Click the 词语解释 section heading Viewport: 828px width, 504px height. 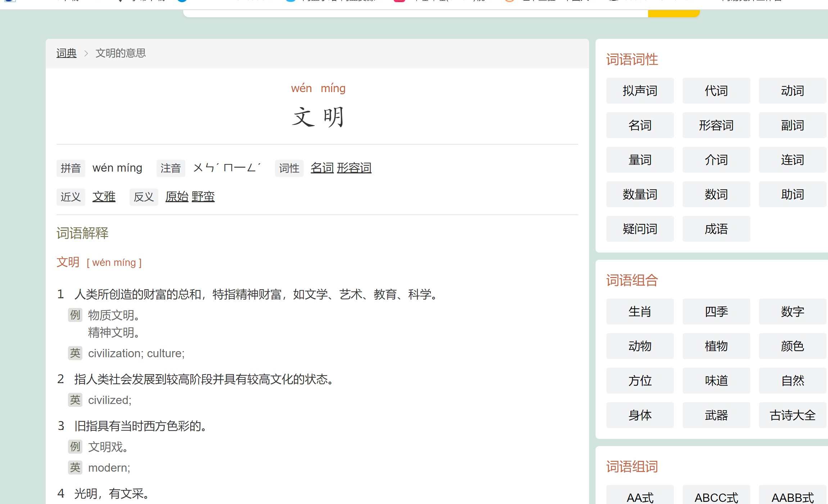coord(82,233)
